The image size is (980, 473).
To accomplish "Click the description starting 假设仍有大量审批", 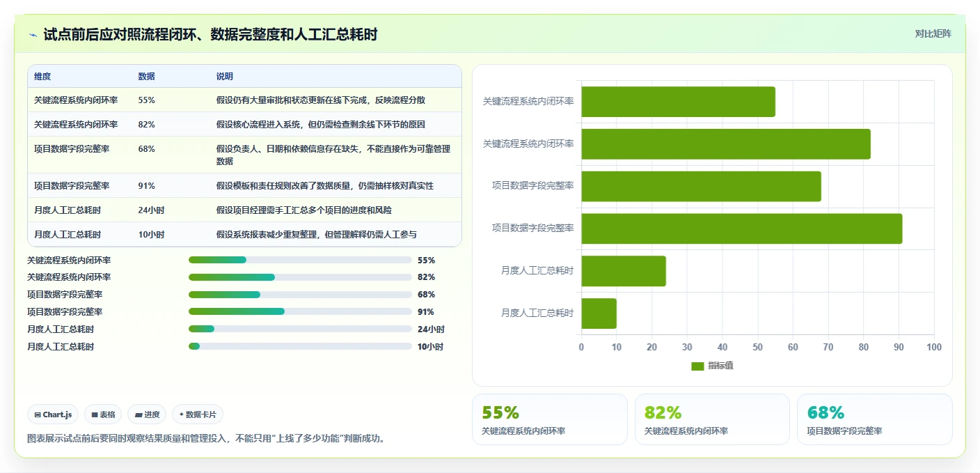I will pyautogui.click(x=321, y=100).
